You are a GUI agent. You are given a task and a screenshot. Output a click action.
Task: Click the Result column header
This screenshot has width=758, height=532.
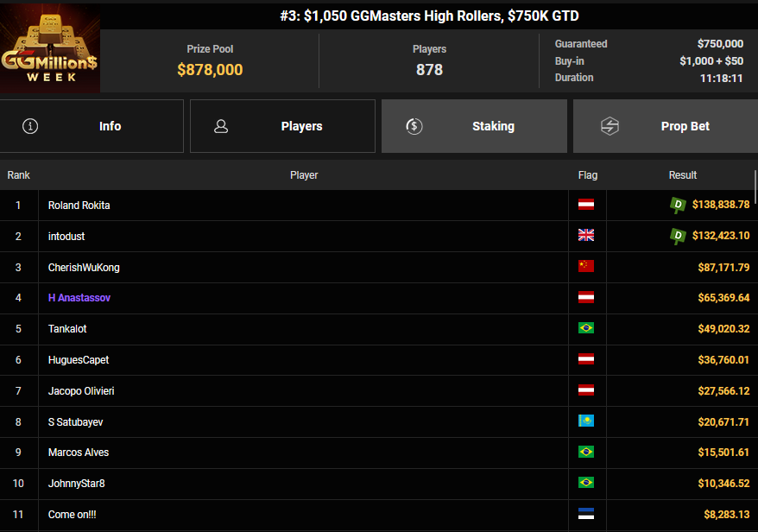click(682, 175)
